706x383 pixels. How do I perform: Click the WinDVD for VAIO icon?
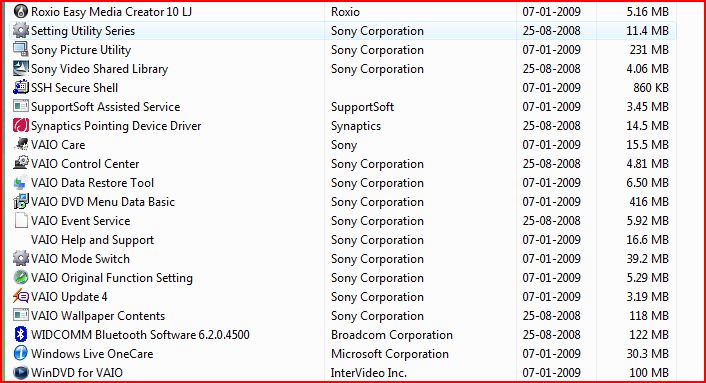[21, 372]
